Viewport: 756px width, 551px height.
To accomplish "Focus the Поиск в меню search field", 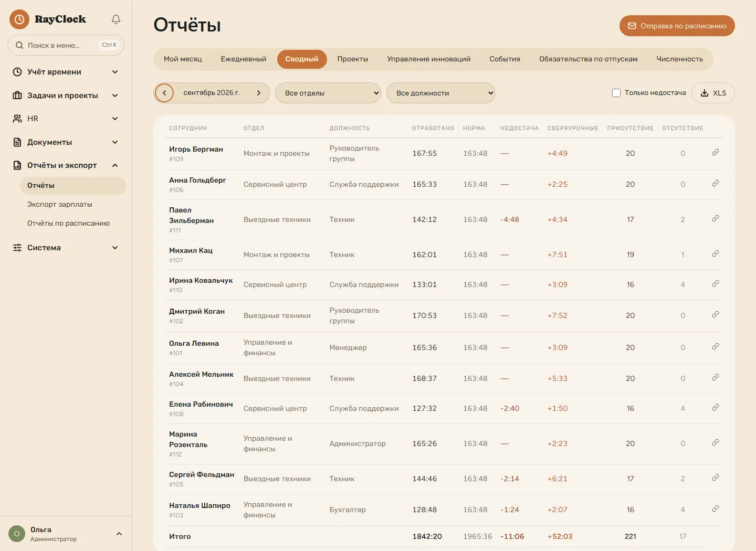I will [66, 45].
